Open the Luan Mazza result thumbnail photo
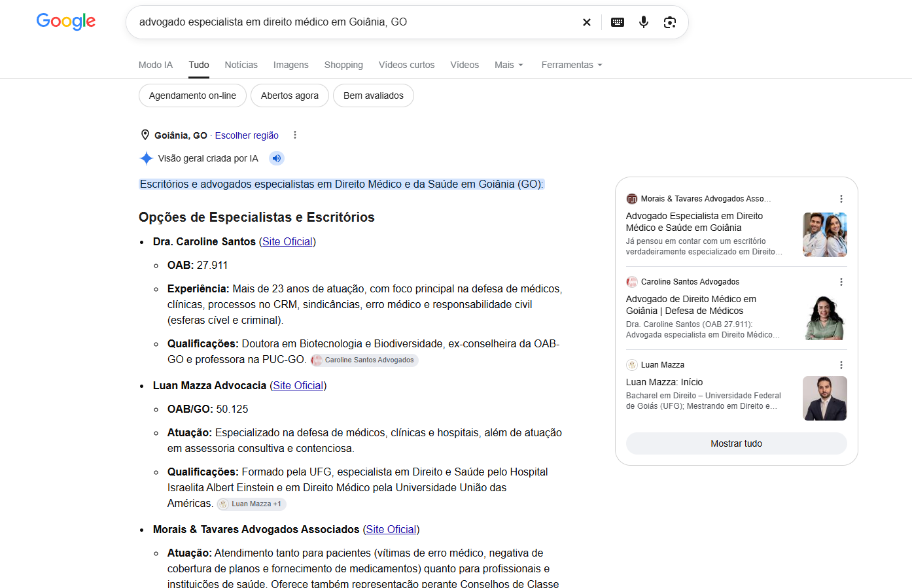Viewport: 912px width, 588px height. 825,398
